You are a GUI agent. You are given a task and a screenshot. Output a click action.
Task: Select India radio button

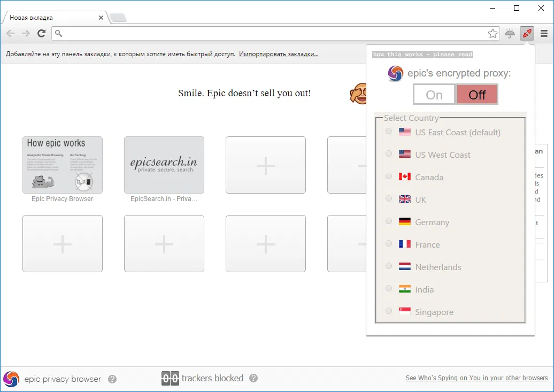point(389,288)
